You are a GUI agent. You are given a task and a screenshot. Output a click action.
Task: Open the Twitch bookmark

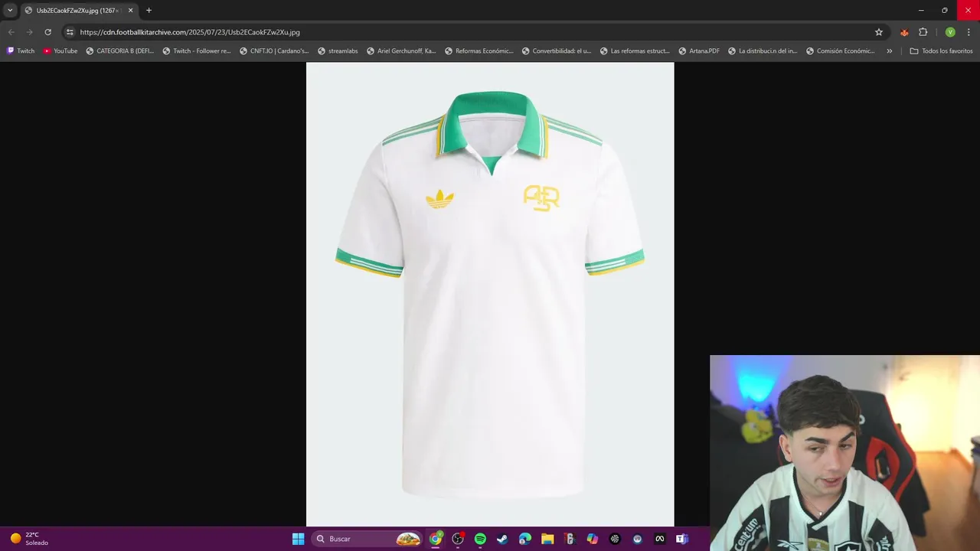(21, 51)
